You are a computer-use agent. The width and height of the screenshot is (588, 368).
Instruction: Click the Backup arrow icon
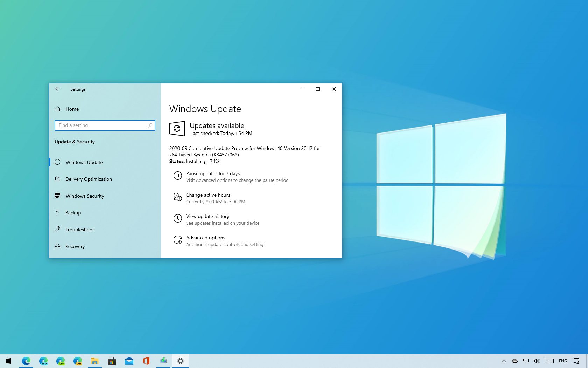click(57, 212)
